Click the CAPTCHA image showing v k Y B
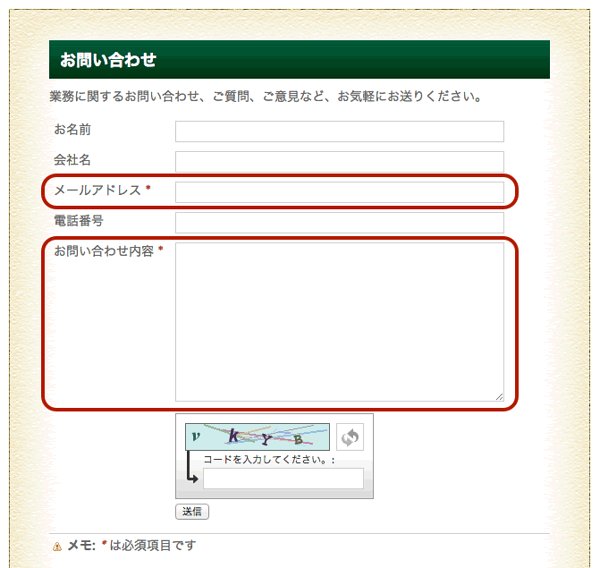600x568 pixels. 257,437
